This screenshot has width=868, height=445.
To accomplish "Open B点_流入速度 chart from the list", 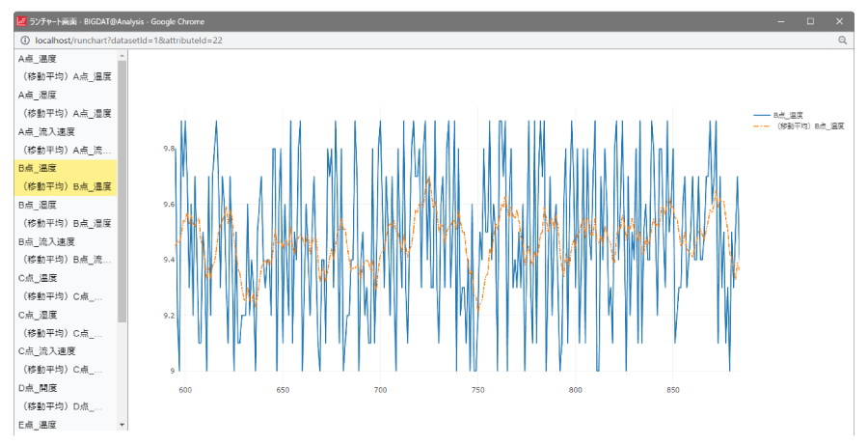I will tap(46, 241).
